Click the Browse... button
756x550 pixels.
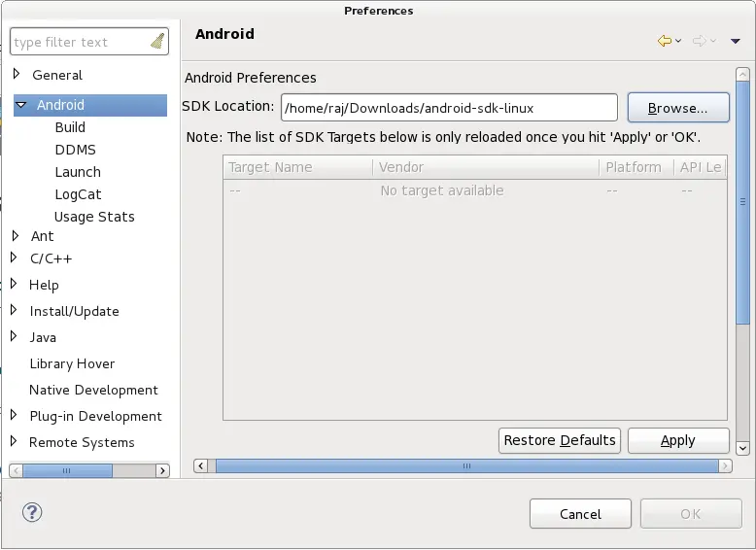coord(678,108)
